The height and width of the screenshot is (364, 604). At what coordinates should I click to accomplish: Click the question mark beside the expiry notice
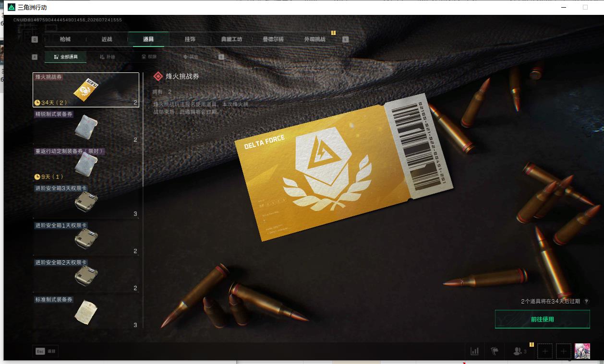tap(586, 302)
